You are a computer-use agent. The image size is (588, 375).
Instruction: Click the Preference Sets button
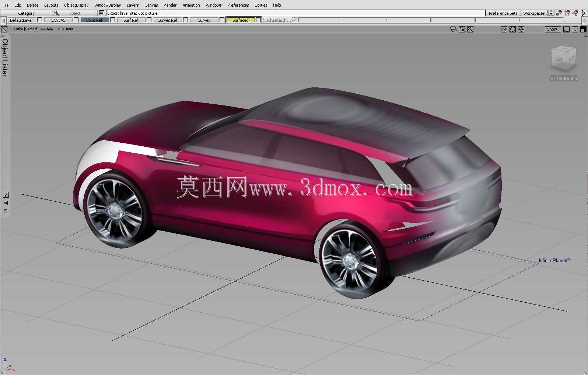coord(503,13)
